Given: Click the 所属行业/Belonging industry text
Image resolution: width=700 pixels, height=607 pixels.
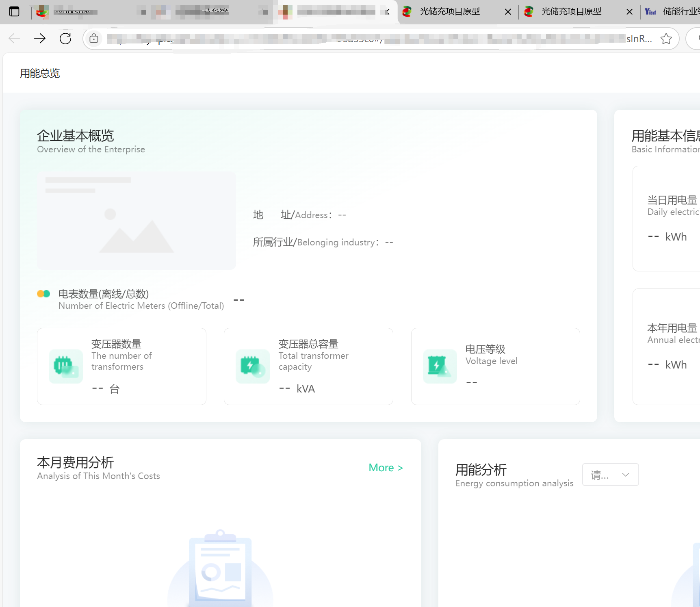Looking at the screenshot, I should tap(323, 242).
